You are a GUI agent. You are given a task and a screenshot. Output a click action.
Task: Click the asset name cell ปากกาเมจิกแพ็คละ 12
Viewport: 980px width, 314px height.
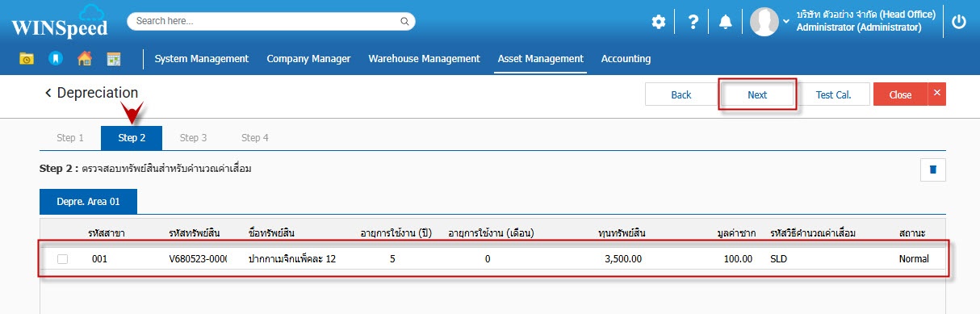click(292, 259)
